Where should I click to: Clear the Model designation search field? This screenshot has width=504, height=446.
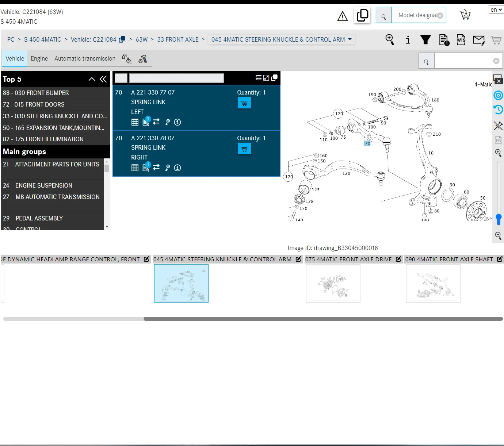coord(440,15)
